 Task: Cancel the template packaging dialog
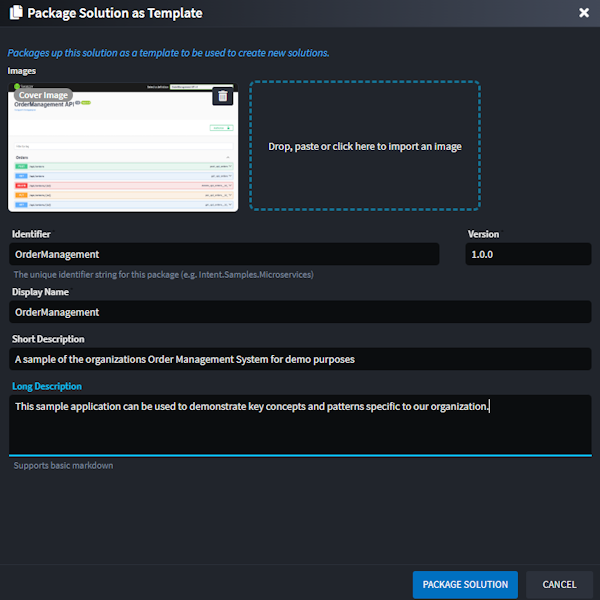[x=559, y=584]
